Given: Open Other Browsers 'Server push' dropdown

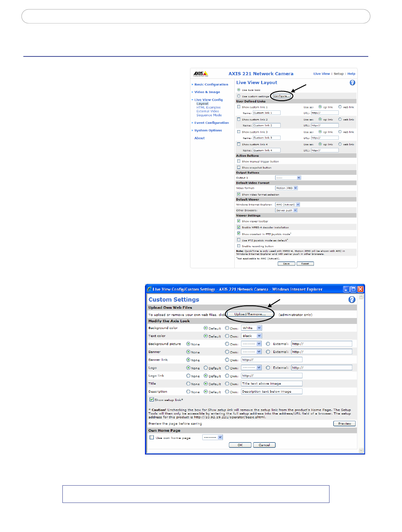Looking at the screenshot, I should pos(287,210).
